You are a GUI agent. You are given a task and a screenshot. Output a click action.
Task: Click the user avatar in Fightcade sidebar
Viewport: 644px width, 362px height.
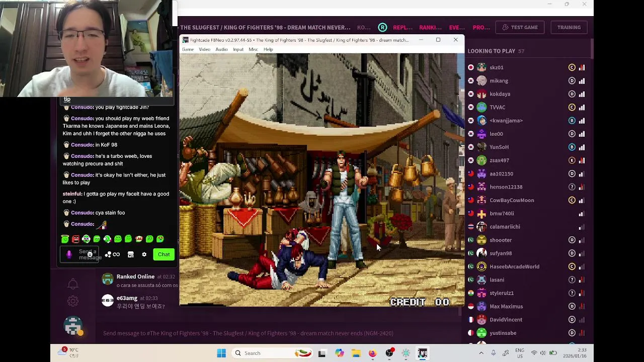tap(73, 326)
